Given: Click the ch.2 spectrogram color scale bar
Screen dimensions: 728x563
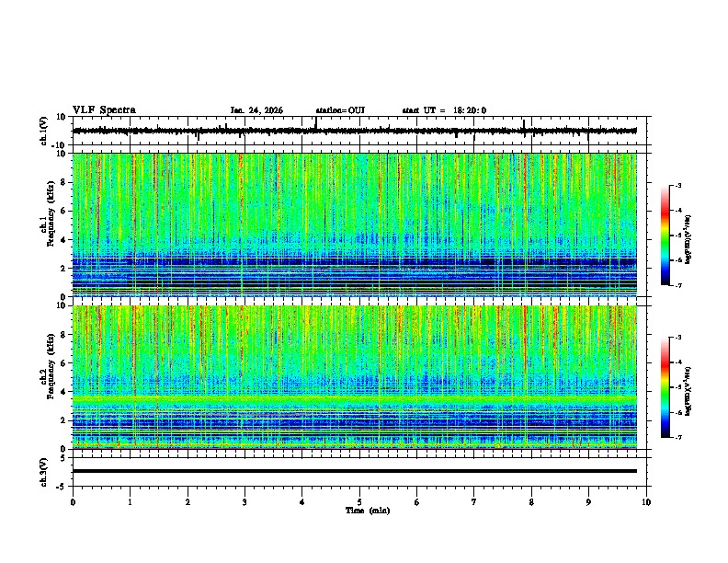Looking at the screenshot, I should (x=665, y=387).
